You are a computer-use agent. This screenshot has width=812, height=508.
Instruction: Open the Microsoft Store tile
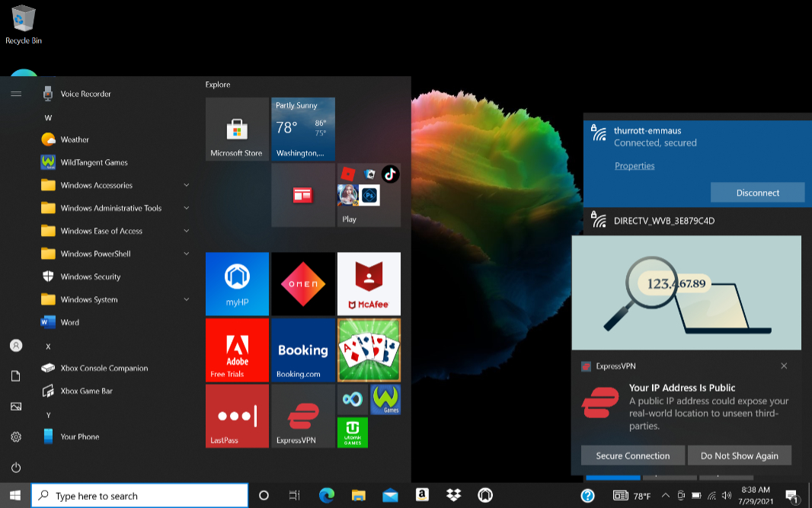pos(237,129)
